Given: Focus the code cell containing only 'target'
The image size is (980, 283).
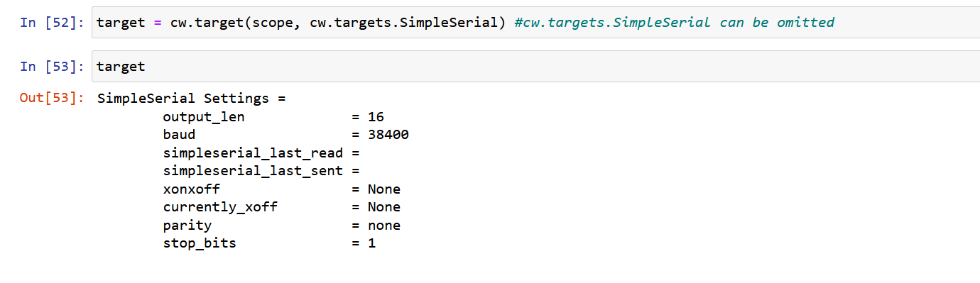Looking at the screenshot, I should (x=535, y=66).
